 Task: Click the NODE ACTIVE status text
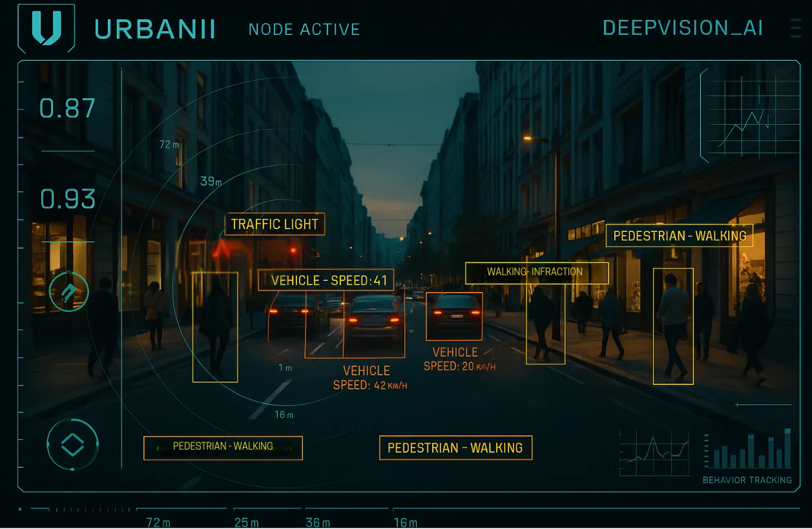304,30
